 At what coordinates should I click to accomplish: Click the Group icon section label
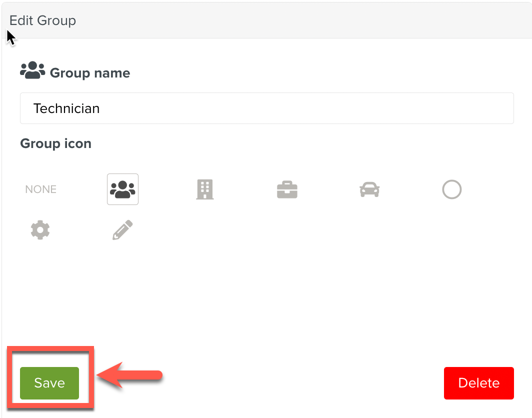point(55,143)
